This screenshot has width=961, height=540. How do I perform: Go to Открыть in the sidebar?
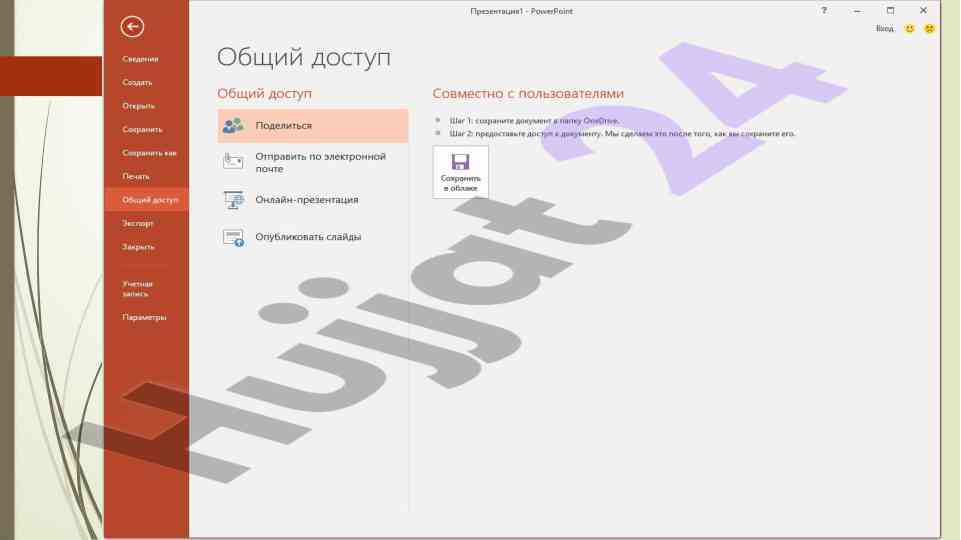[138, 106]
